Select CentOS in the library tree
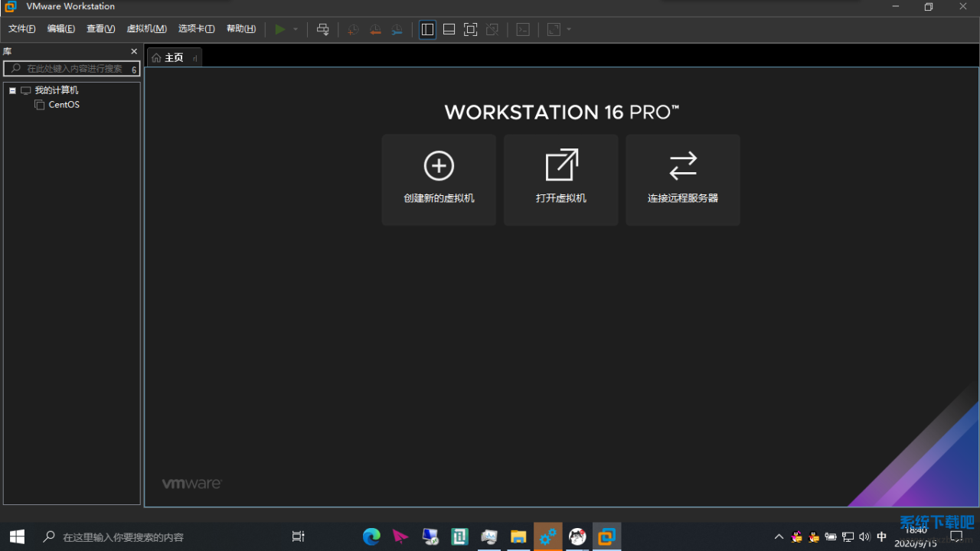 click(64, 105)
